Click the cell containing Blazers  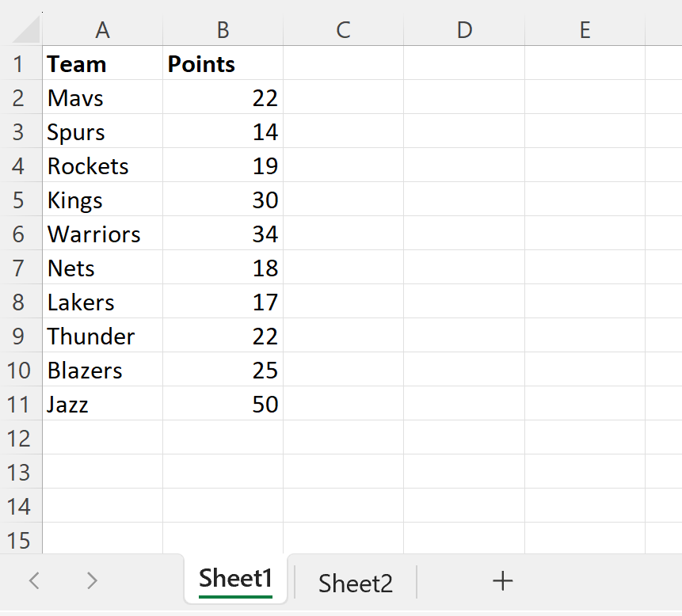102,370
